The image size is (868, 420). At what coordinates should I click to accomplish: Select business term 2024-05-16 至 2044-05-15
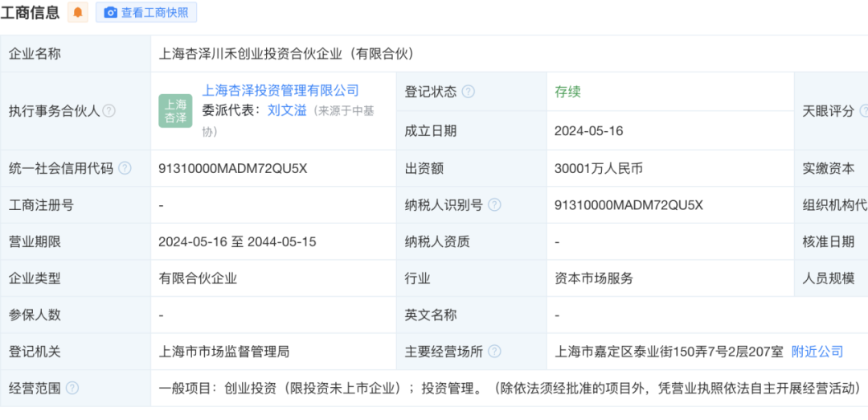(237, 242)
